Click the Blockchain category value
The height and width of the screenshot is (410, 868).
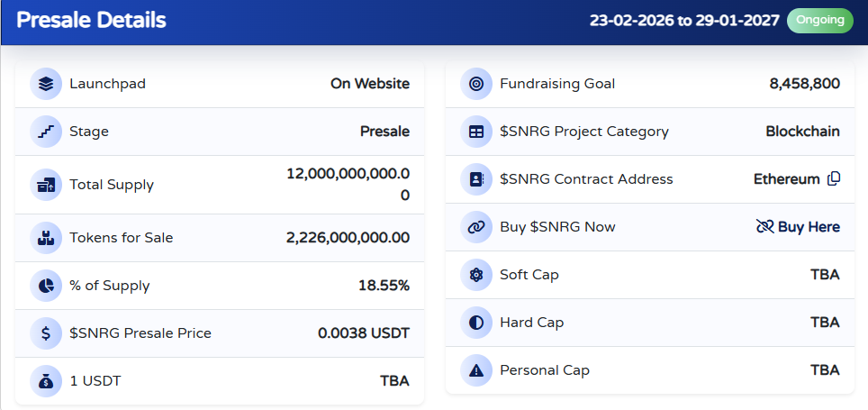pyautogui.click(x=802, y=132)
